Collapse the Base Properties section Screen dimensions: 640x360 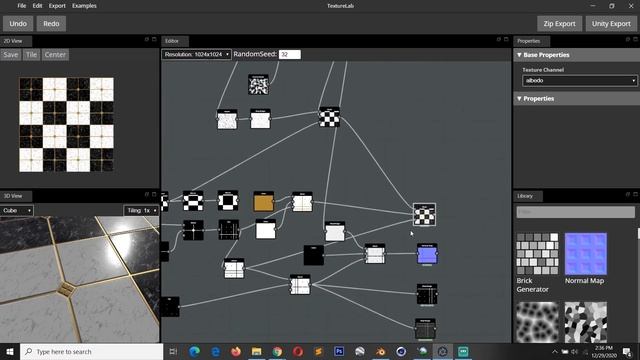(576, 55)
